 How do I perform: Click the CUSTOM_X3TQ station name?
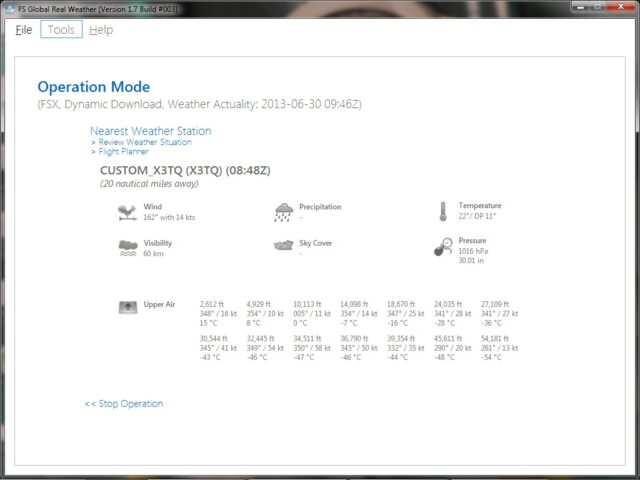(x=185, y=170)
